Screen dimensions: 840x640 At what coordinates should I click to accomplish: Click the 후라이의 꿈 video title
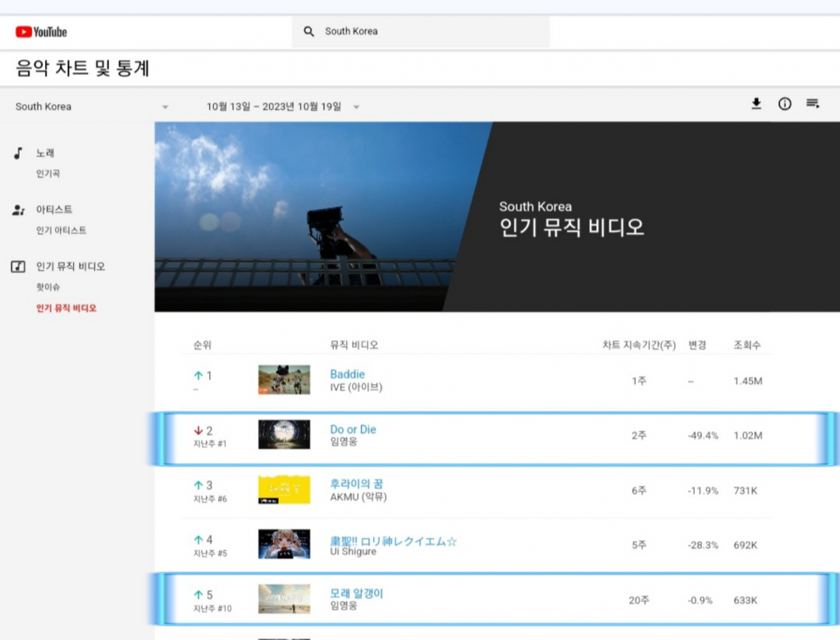click(x=358, y=484)
